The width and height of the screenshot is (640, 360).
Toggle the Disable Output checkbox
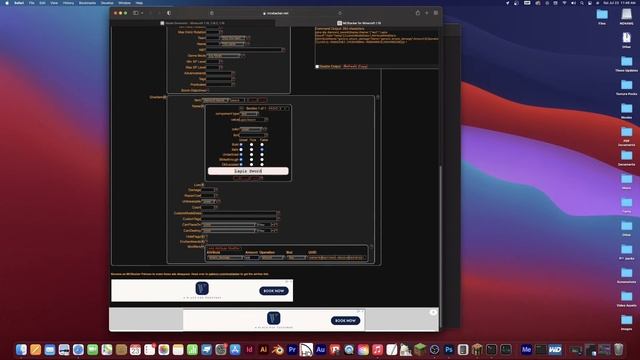tap(317, 66)
